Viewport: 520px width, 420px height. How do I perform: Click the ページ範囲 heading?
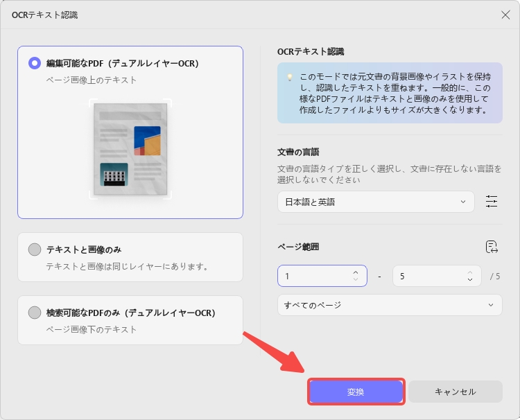[x=298, y=247]
